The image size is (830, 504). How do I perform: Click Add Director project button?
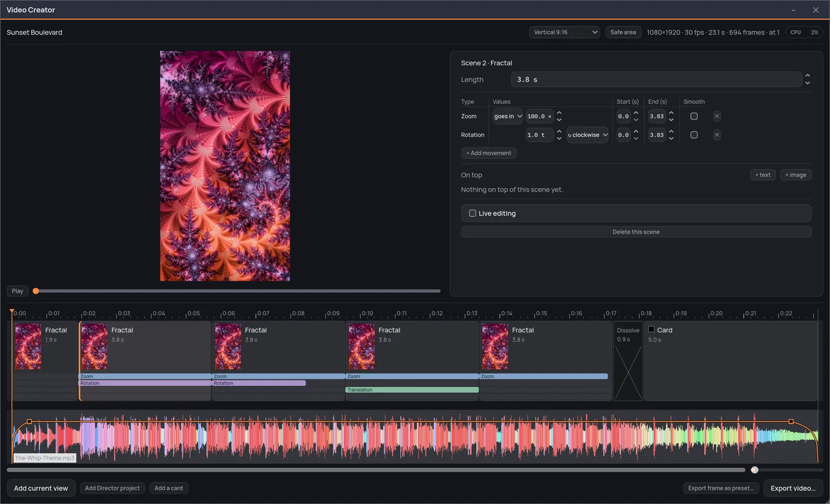(113, 488)
